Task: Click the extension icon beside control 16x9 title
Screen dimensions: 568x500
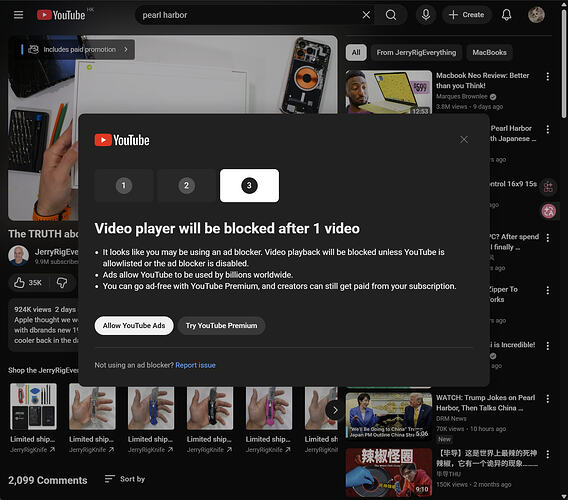Action: (x=548, y=187)
